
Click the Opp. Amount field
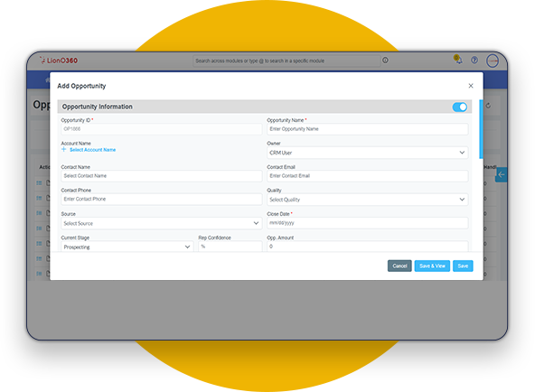coord(368,247)
